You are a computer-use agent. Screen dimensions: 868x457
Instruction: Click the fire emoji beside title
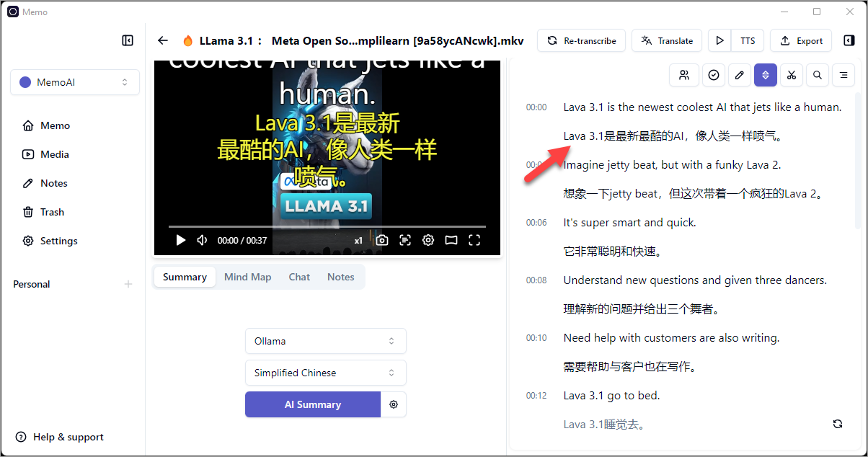coord(187,41)
